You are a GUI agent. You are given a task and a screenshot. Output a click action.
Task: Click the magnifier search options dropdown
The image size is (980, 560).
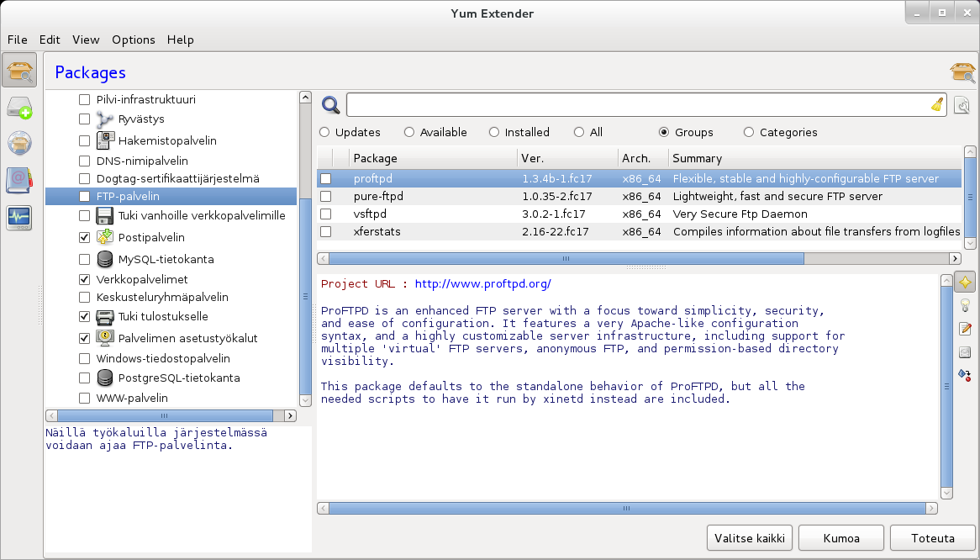(331, 105)
